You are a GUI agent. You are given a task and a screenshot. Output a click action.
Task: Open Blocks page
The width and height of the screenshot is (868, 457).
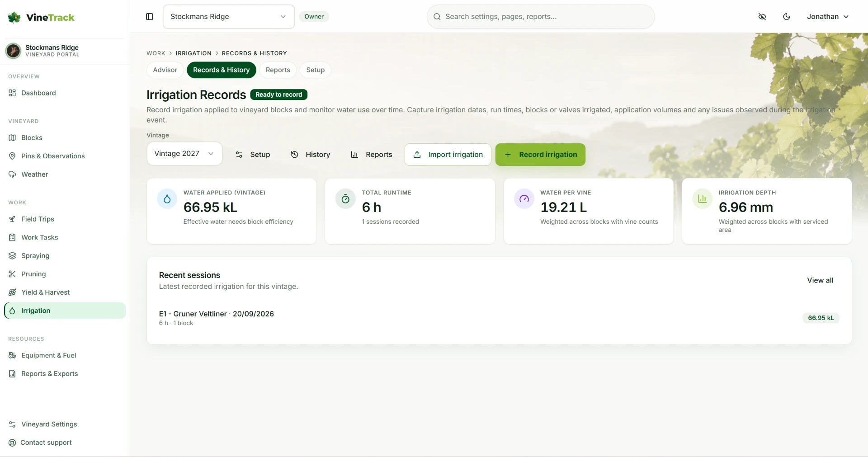point(65,138)
